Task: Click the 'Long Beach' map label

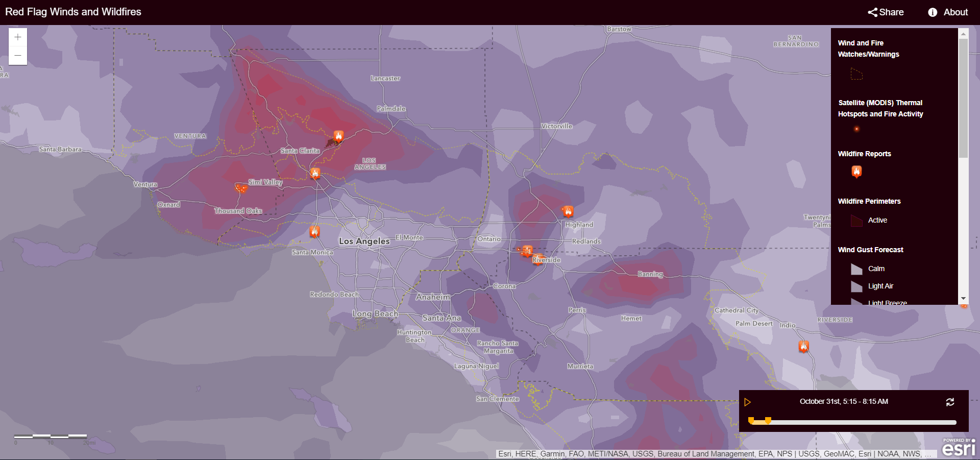Action: click(375, 313)
